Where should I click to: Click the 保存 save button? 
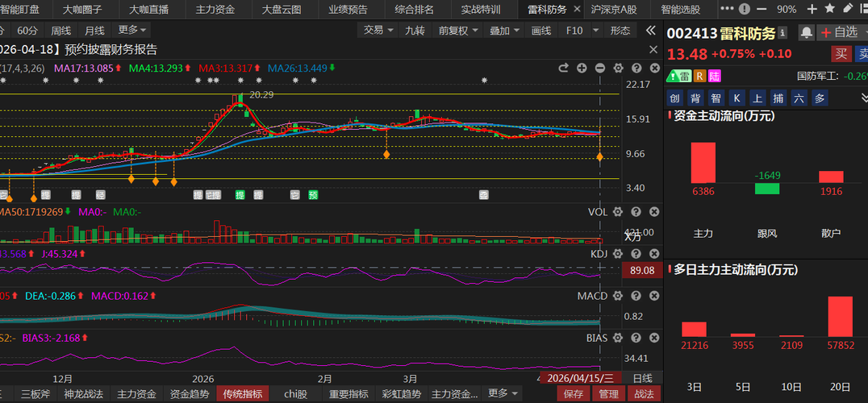point(574,393)
